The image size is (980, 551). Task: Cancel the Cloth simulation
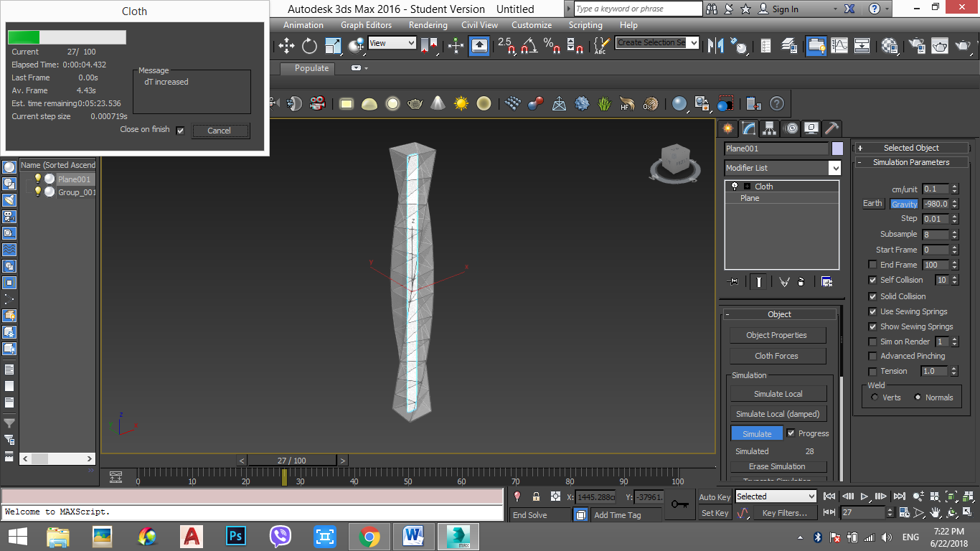tap(220, 131)
